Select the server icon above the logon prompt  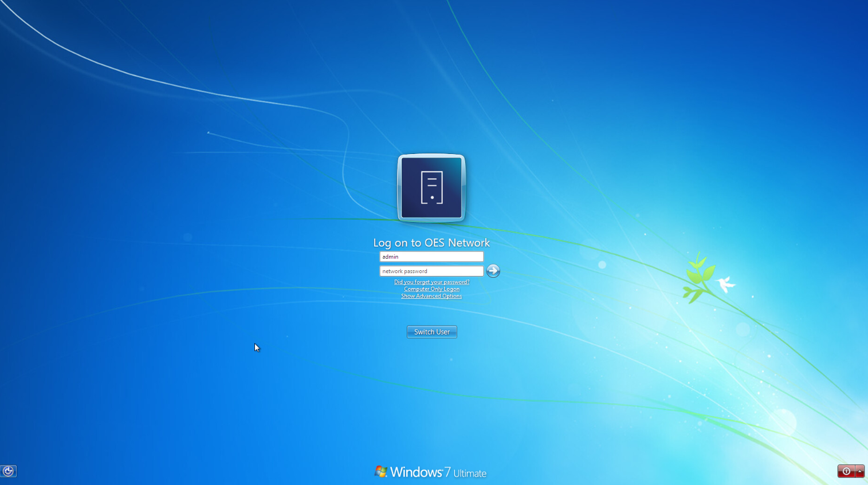click(x=431, y=188)
